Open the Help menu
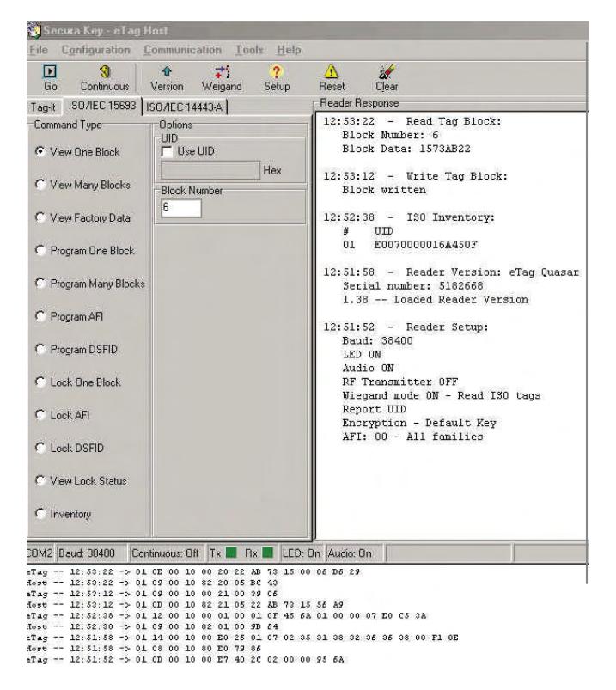Screen dimensions: 616x690 (289, 50)
